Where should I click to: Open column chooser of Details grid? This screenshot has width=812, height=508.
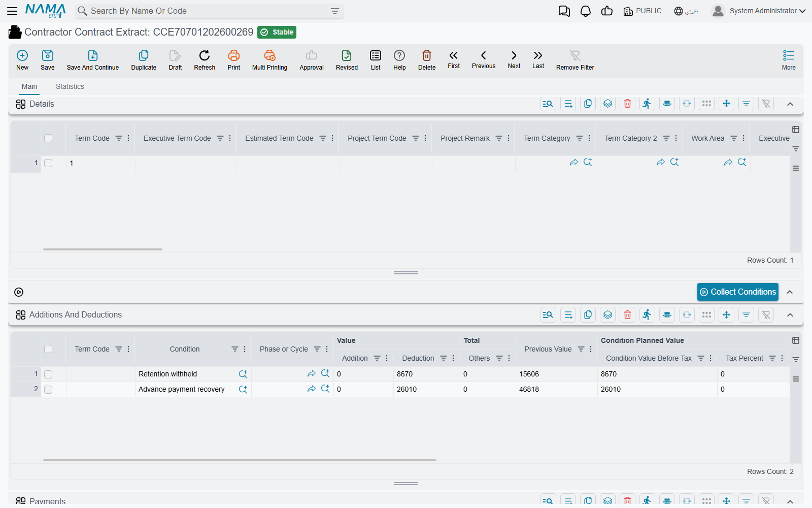(x=796, y=130)
